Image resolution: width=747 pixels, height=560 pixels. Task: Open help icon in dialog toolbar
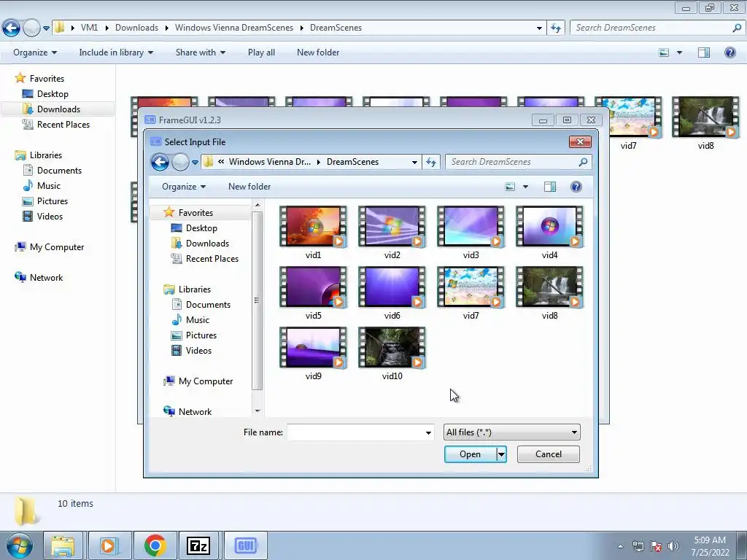pos(576,187)
